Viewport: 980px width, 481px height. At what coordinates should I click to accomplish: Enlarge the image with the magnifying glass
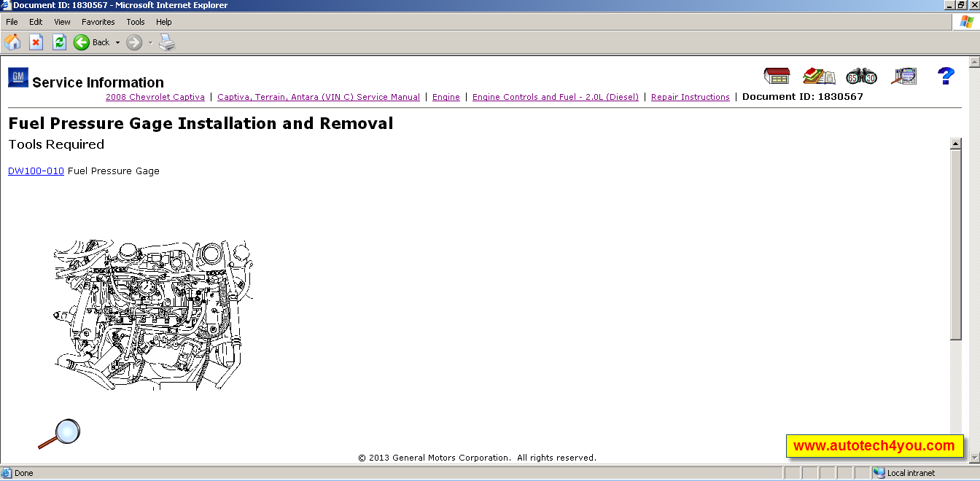(59, 434)
